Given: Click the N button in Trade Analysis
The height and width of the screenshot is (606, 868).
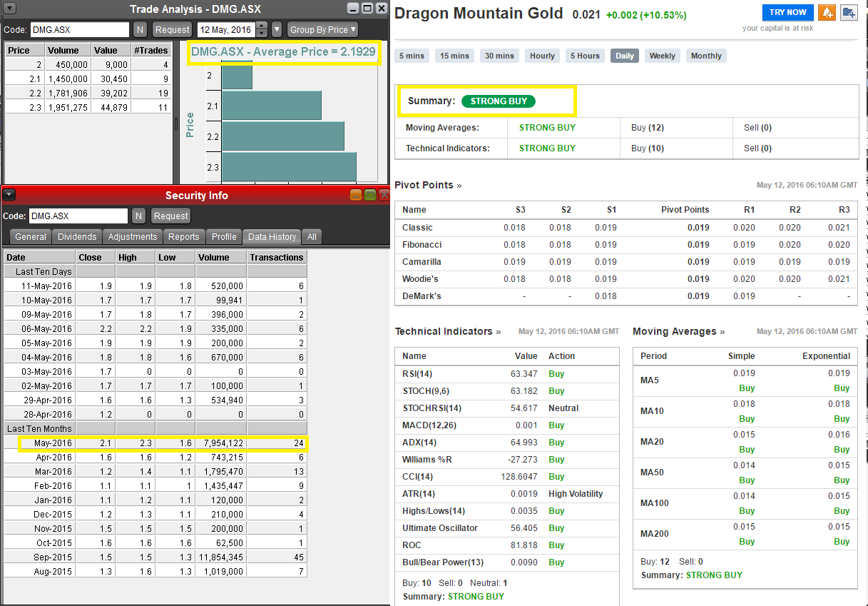Looking at the screenshot, I should [140, 30].
